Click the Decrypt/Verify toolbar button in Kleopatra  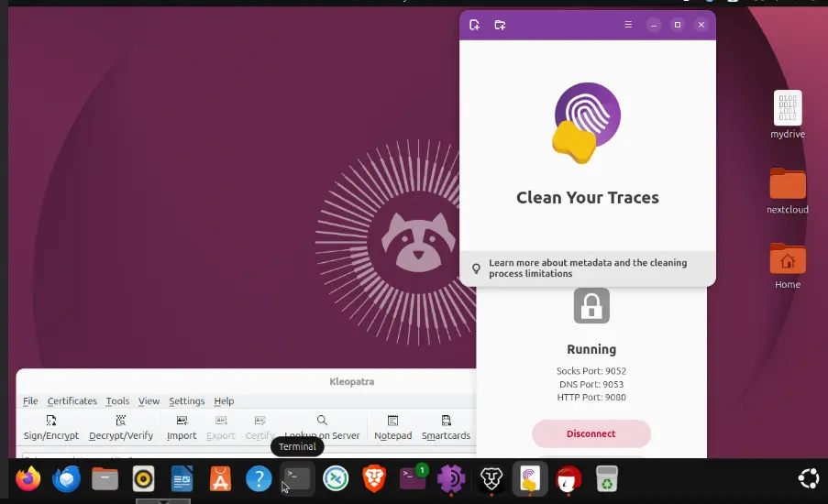[121, 427]
